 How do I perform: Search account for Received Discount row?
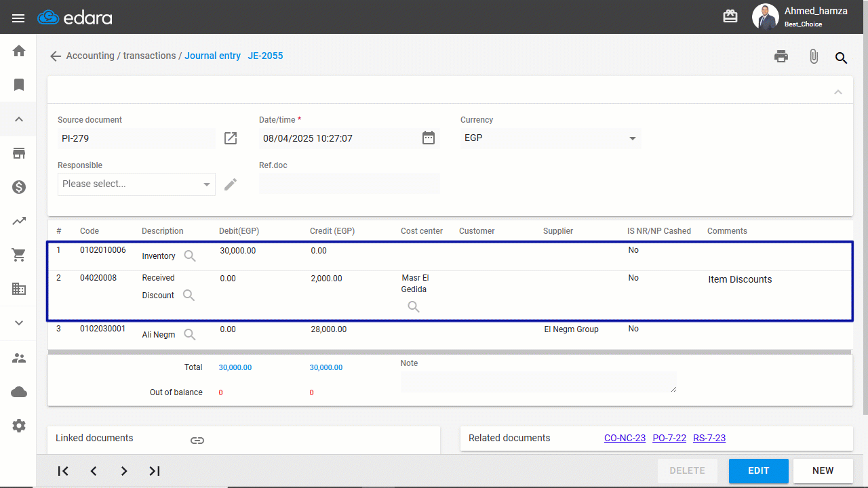[x=189, y=296]
